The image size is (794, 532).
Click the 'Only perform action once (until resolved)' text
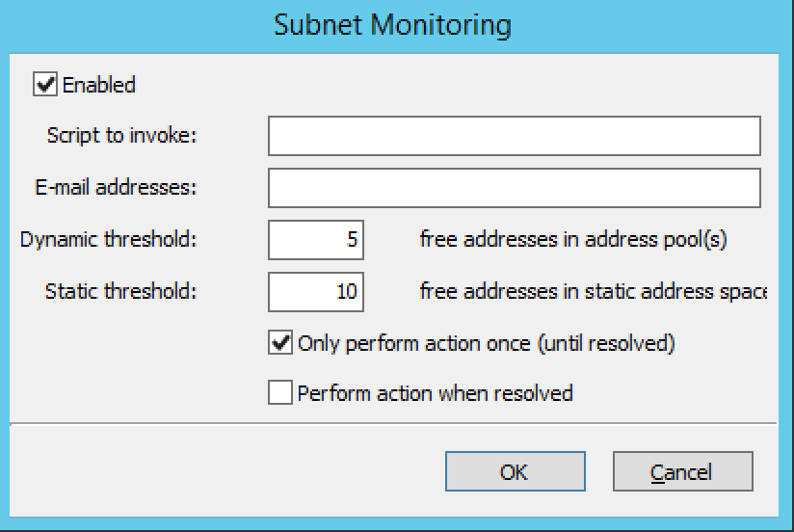click(487, 342)
